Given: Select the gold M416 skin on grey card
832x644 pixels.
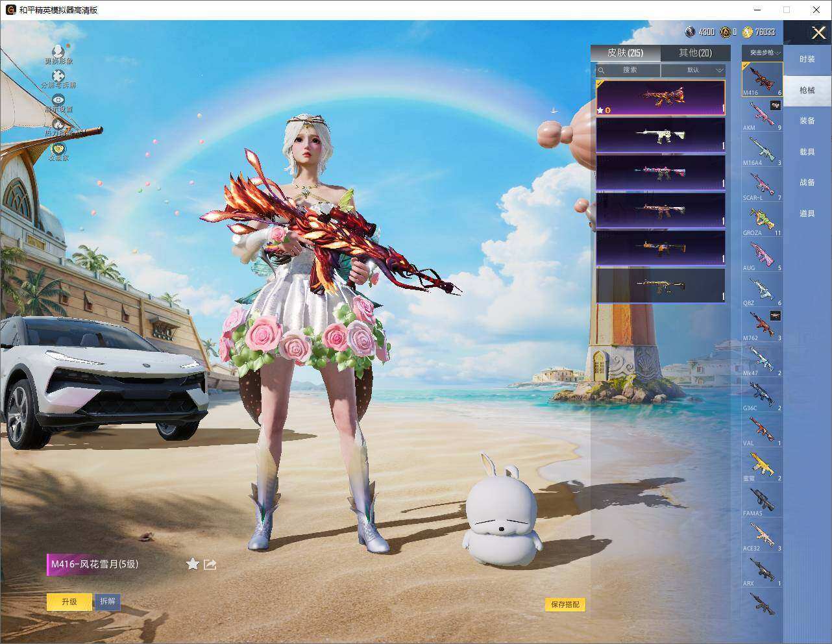Looking at the screenshot, I should pos(661,286).
